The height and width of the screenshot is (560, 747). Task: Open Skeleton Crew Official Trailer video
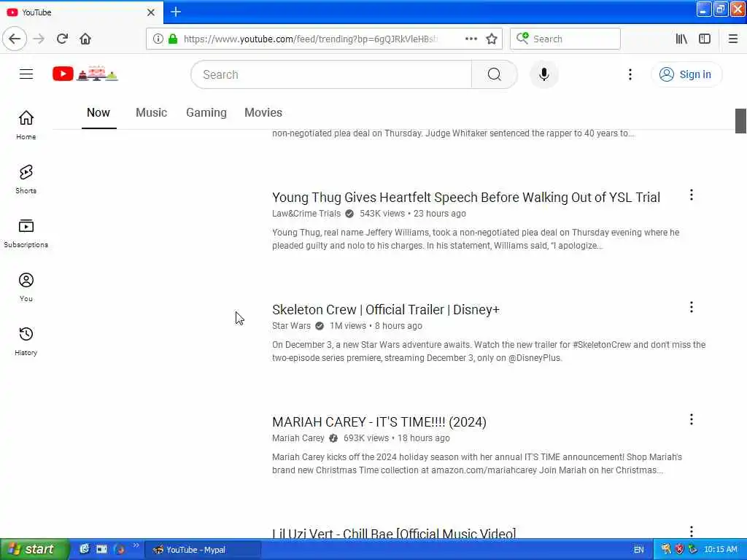(386, 309)
